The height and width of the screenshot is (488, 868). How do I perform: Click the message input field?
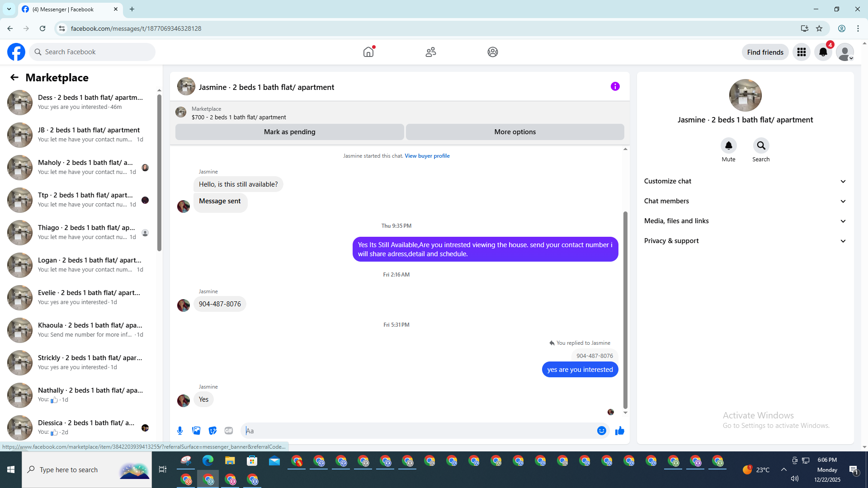[418, 431]
